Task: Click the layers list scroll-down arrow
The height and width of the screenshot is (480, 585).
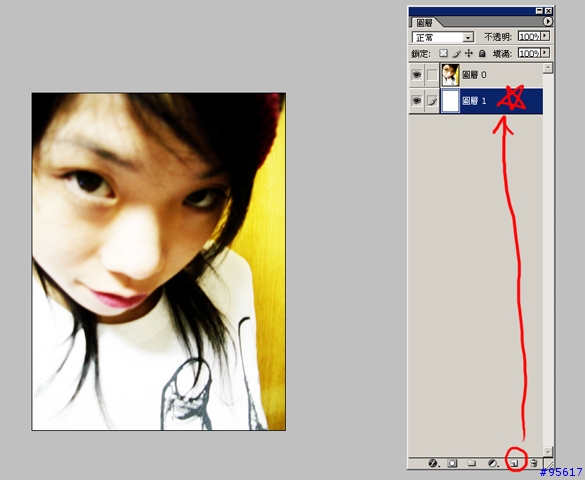Action: coord(548,451)
